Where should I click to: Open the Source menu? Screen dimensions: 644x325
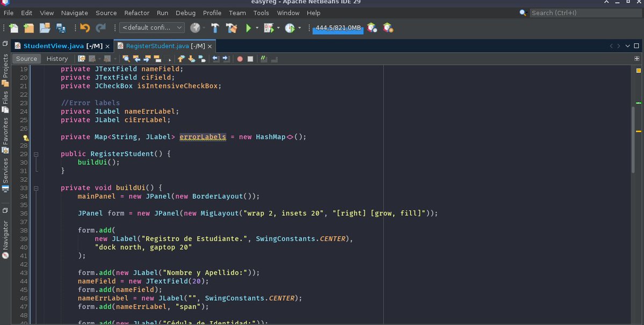[x=106, y=13]
